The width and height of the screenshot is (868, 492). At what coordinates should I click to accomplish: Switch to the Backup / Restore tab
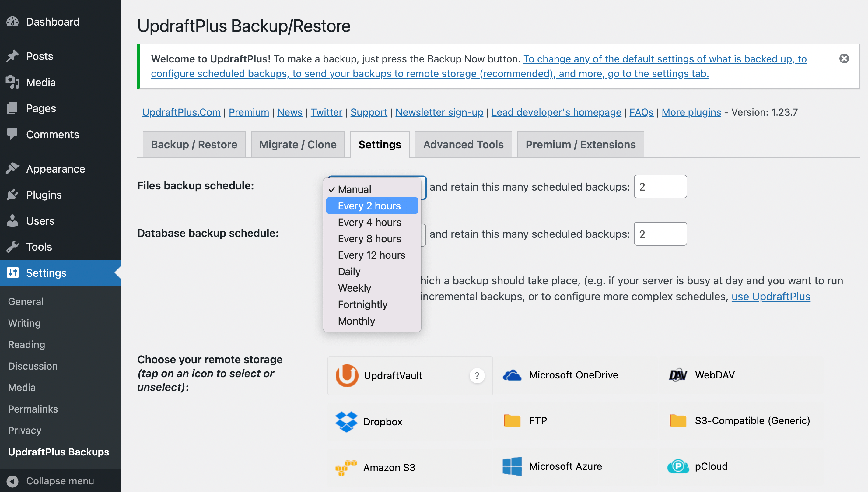point(194,144)
